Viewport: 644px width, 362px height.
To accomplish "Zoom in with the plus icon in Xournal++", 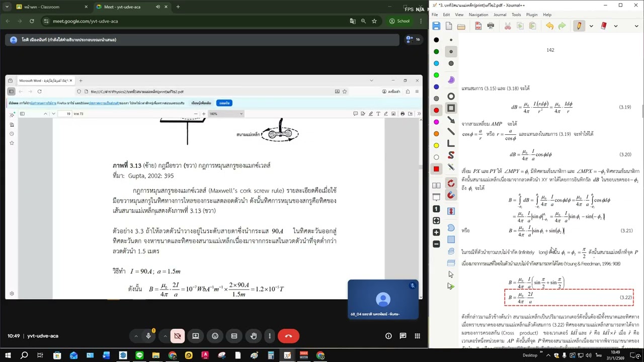I will [436, 232].
